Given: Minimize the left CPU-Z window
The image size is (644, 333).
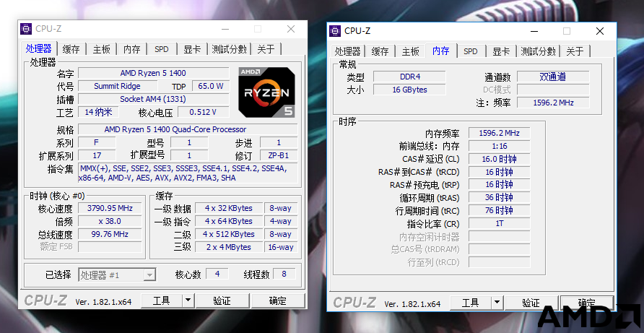Looking at the screenshot, I should point(225,29).
